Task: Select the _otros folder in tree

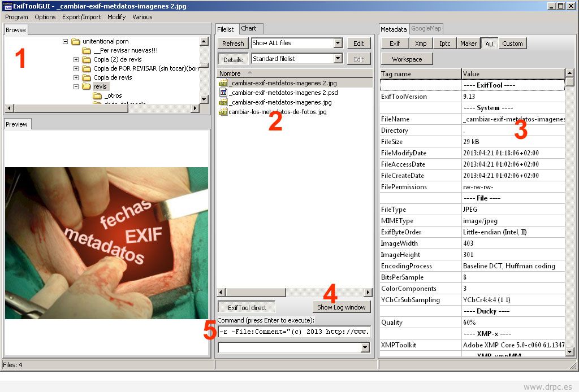Action: pos(113,95)
